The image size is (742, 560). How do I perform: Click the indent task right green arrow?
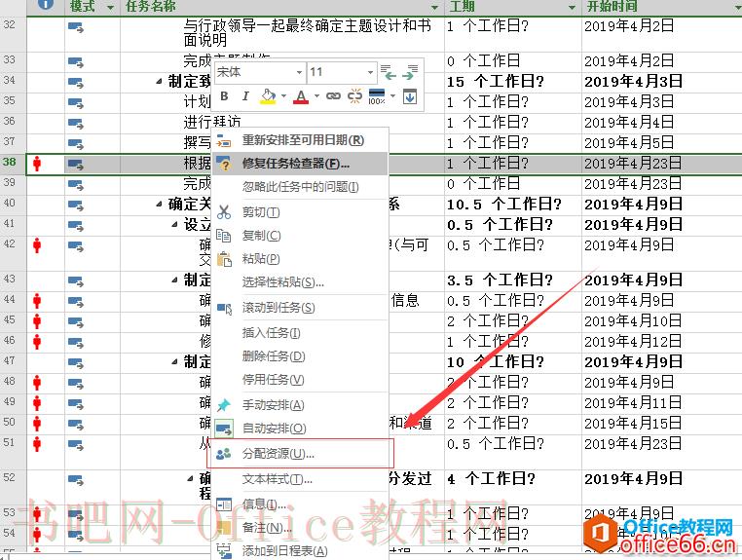tap(410, 72)
